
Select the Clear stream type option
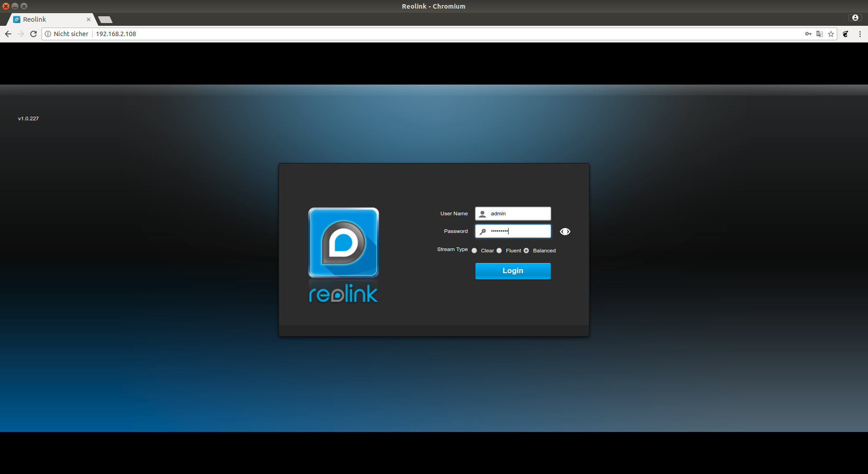[474, 251]
